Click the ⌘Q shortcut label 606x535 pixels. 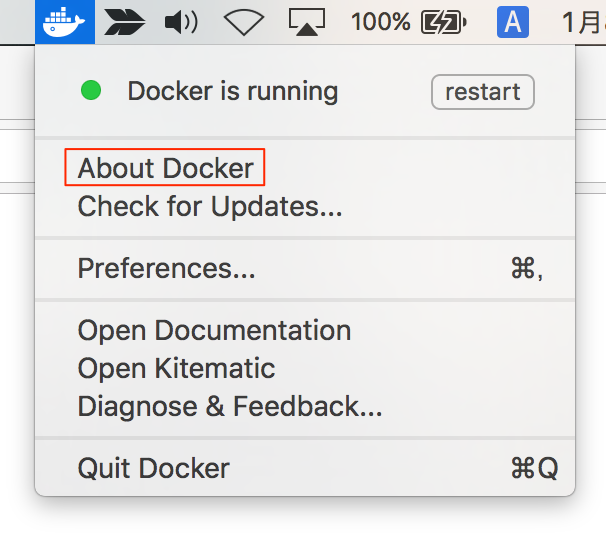(533, 468)
